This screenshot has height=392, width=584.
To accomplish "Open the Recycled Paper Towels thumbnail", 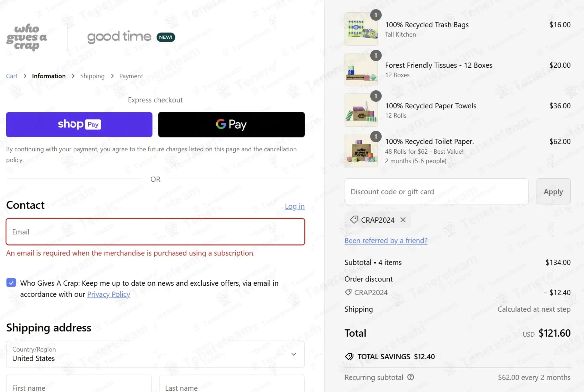I will [x=361, y=110].
